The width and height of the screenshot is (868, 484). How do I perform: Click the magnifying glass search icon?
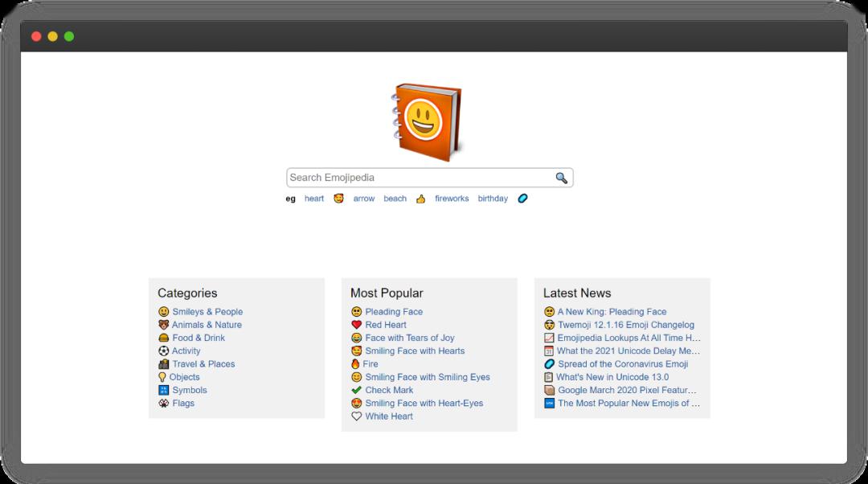(x=561, y=178)
